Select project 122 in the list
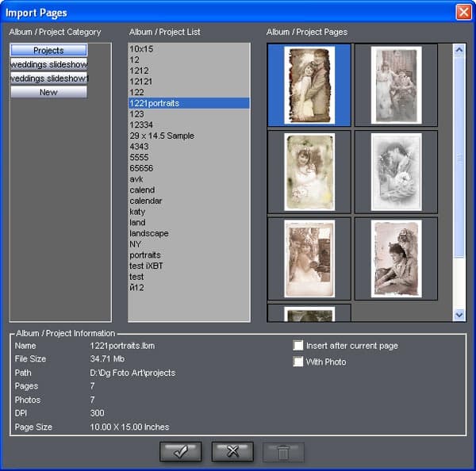The image size is (476, 471). (189, 92)
